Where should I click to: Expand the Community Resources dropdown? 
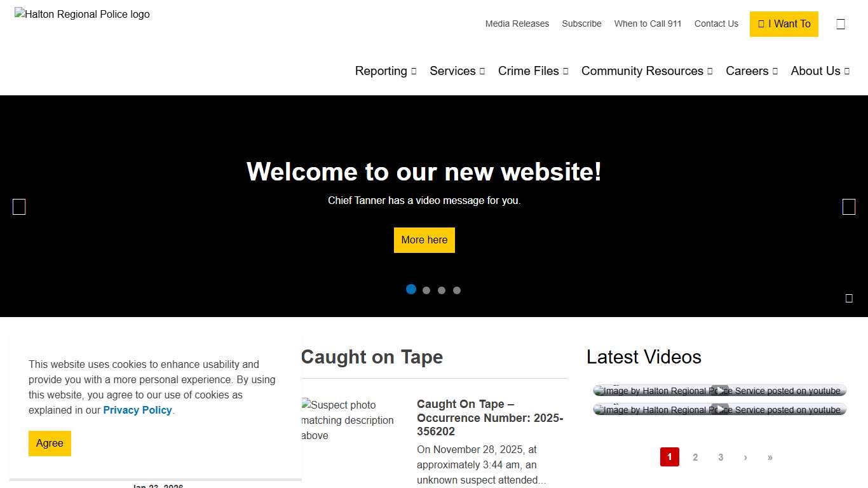[646, 71]
